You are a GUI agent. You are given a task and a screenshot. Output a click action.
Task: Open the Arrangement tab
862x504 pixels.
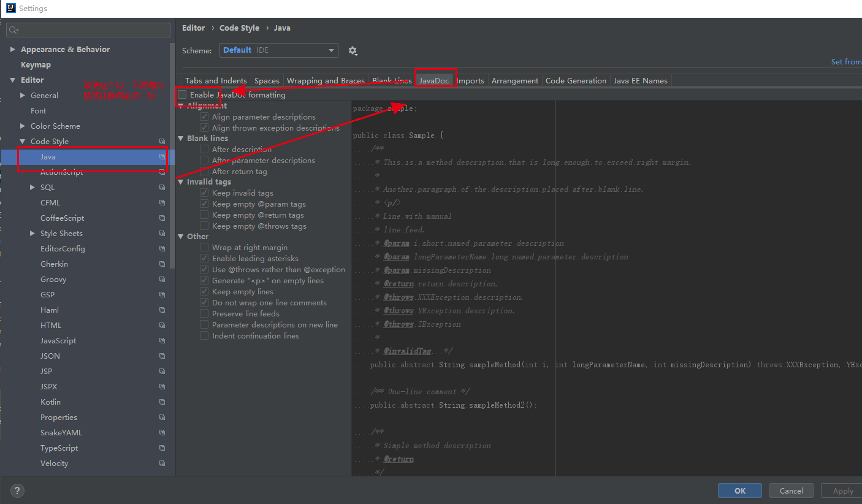(515, 81)
